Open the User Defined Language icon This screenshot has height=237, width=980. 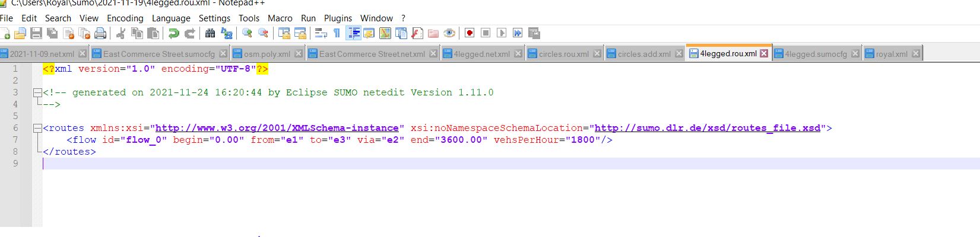pyautogui.click(x=369, y=33)
